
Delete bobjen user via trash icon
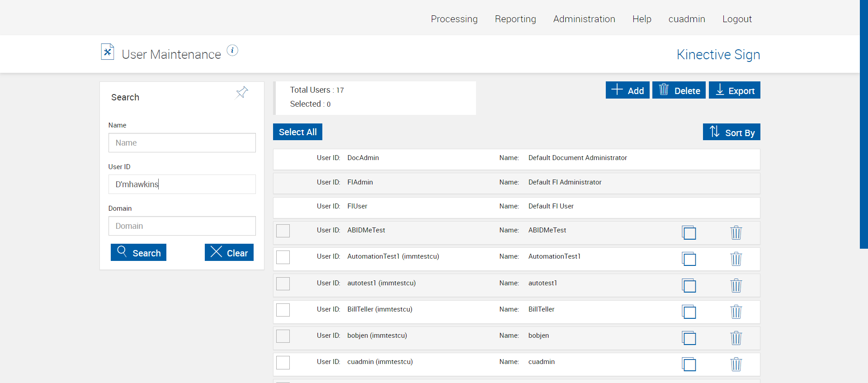[736, 338]
